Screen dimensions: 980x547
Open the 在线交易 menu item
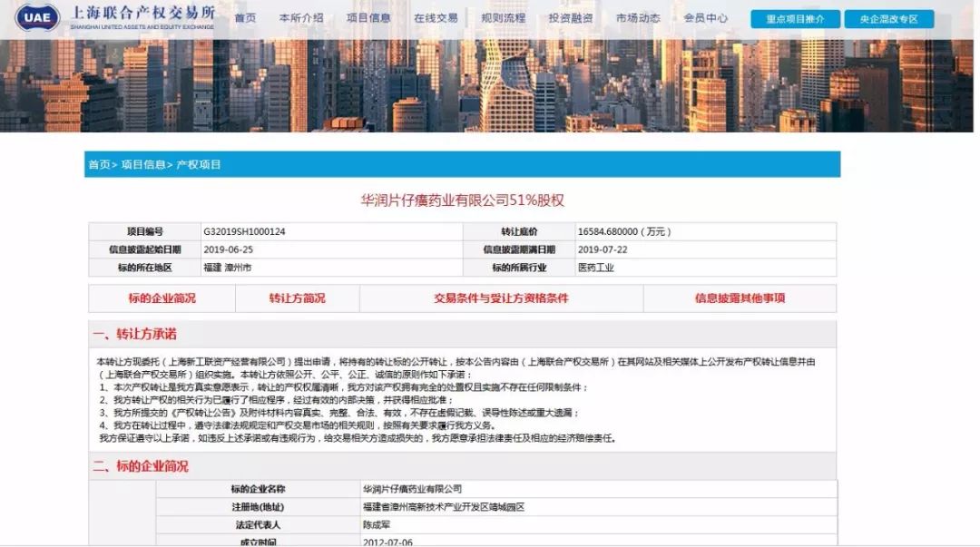pos(436,18)
